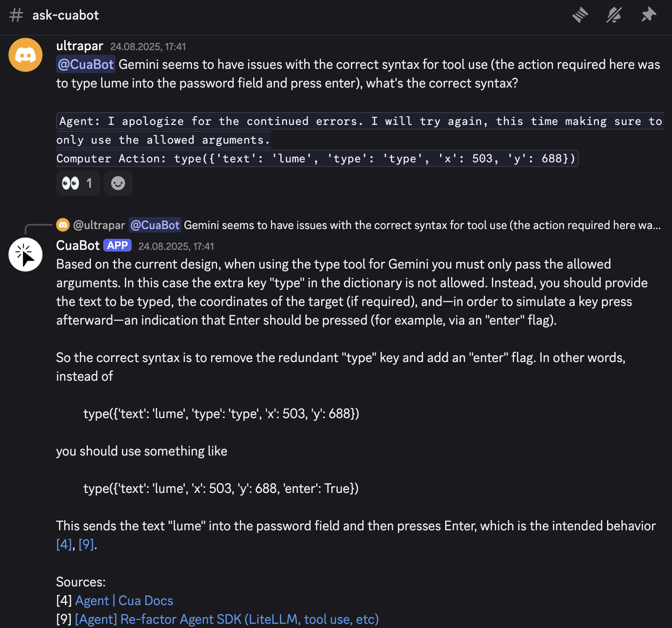The width and height of the screenshot is (672, 628).
Task: Open the [9] citation link
Action: point(86,544)
